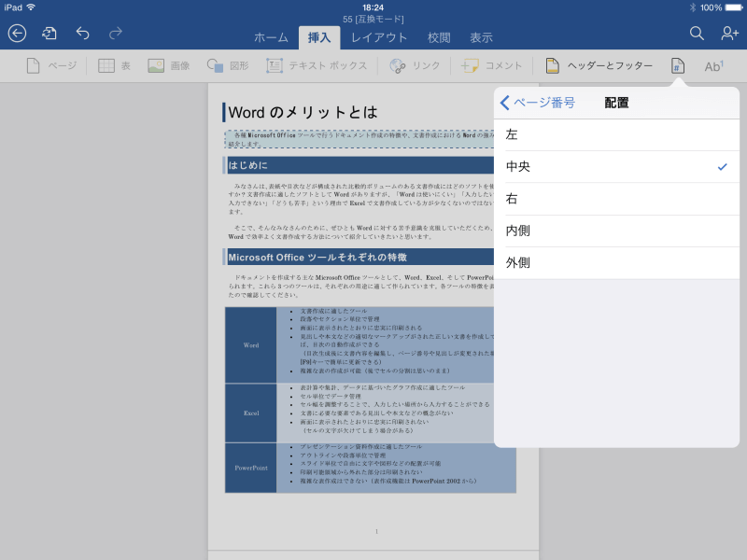Image resolution: width=747 pixels, height=560 pixels.
Task: Insert a table (表)
Action: 114,65
